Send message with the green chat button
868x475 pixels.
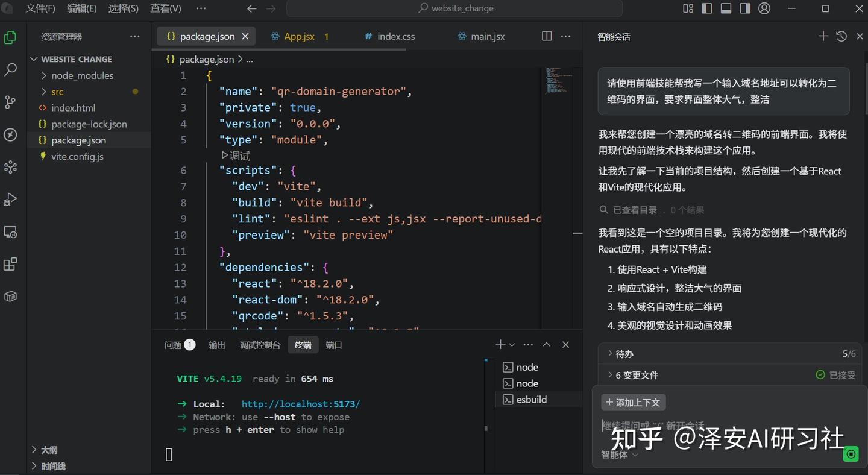coord(851,454)
